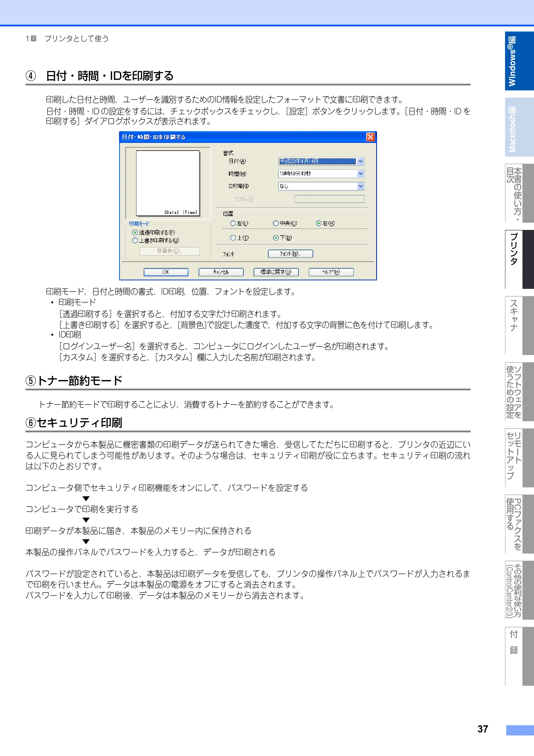Viewport: 534px width, 756px height.
Task: Open the フォント(N)... button
Action: (290, 253)
